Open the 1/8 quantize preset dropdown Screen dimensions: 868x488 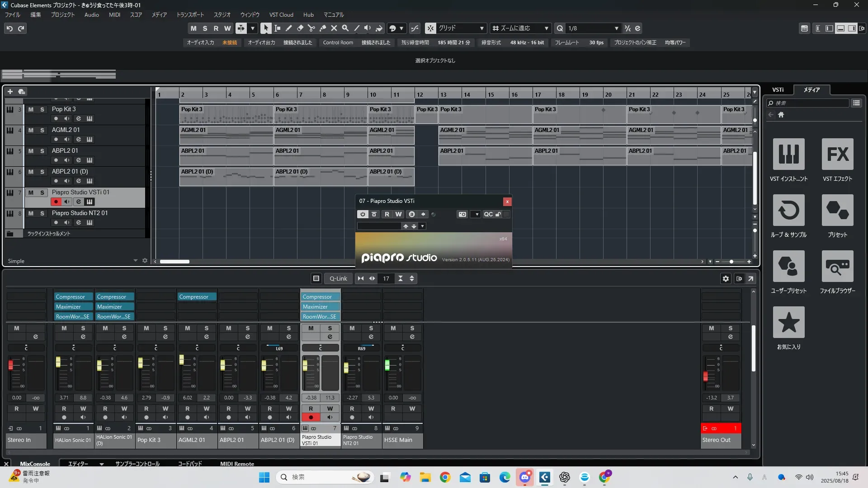tap(616, 28)
